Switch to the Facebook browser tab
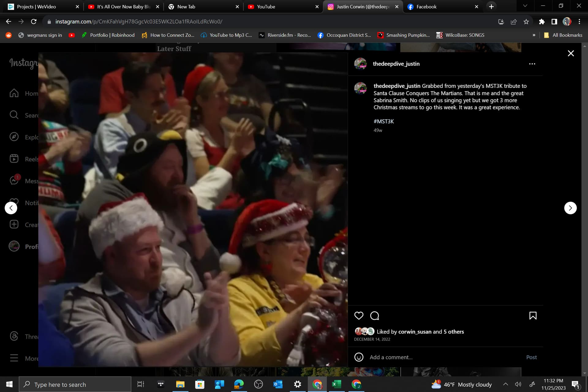The width and height of the screenshot is (588, 392). 426,7
